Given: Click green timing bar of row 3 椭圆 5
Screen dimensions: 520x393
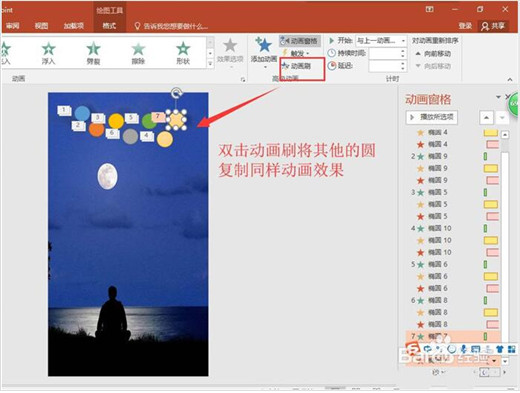Looking at the screenshot, I should pyautogui.click(x=485, y=192).
